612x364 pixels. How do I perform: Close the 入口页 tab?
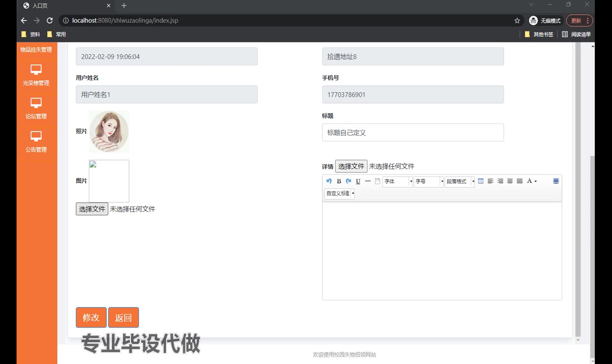pyautogui.click(x=109, y=6)
